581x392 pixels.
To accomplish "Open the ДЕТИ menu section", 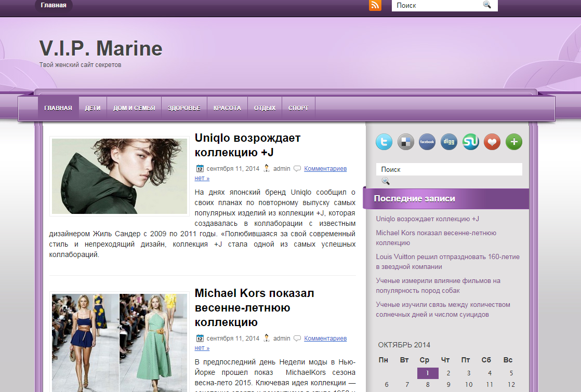I will tap(93, 108).
